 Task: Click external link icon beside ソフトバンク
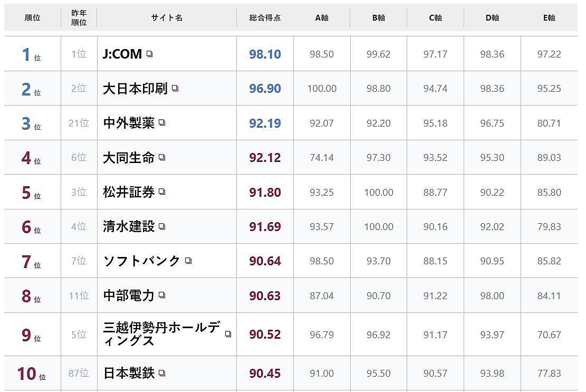coord(188,261)
